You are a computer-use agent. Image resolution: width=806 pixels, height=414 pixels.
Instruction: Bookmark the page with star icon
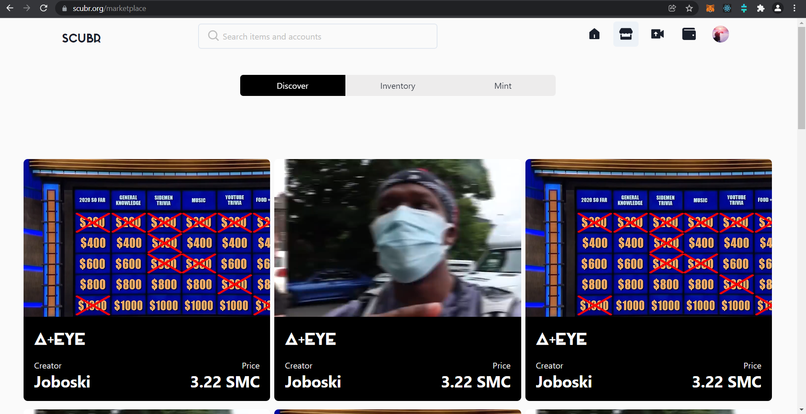click(689, 8)
